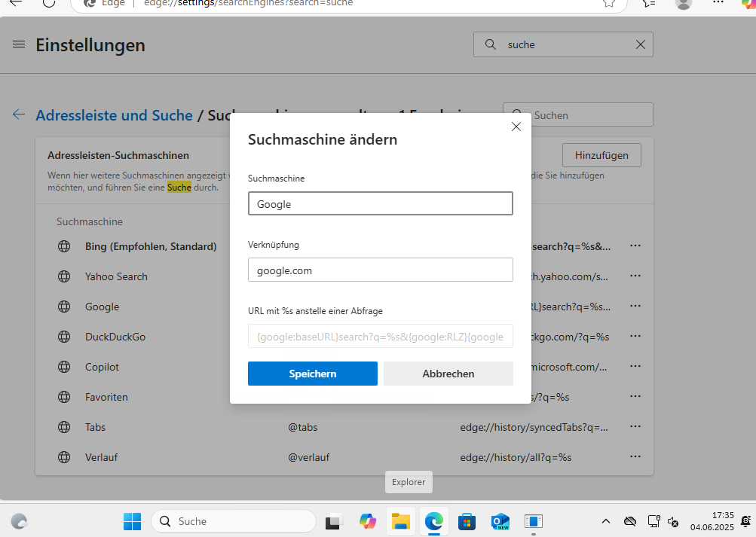Click the globe icon beside Yahoo Search

(64, 276)
